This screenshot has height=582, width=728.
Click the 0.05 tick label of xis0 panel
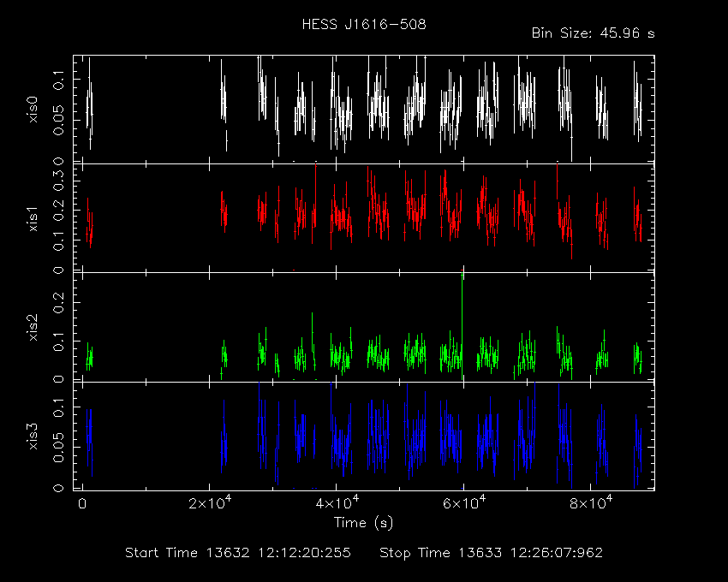click(x=59, y=120)
